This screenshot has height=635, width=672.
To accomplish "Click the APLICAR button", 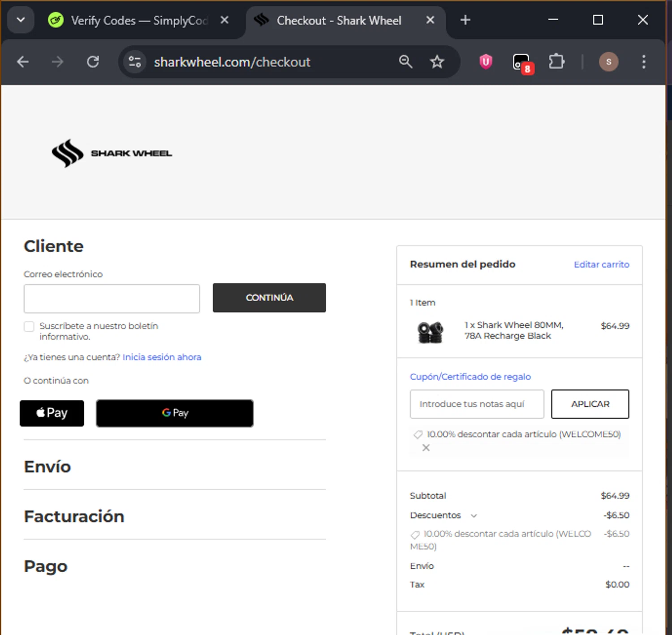I will pos(590,404).
